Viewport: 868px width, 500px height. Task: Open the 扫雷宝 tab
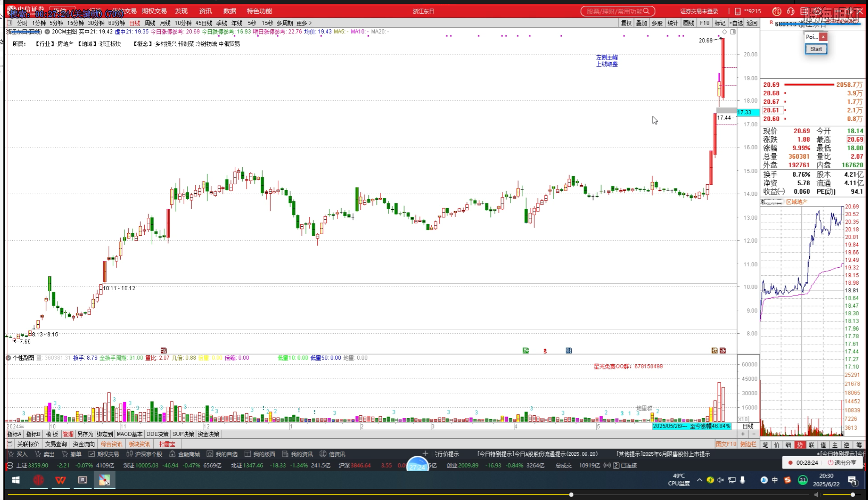167,444
